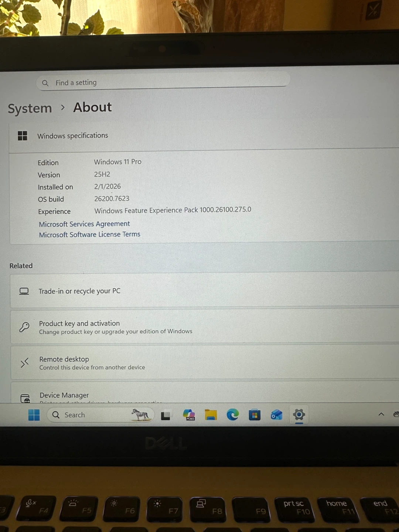
Task: Click the laptop icon for Trade-in
Action: 24,291
